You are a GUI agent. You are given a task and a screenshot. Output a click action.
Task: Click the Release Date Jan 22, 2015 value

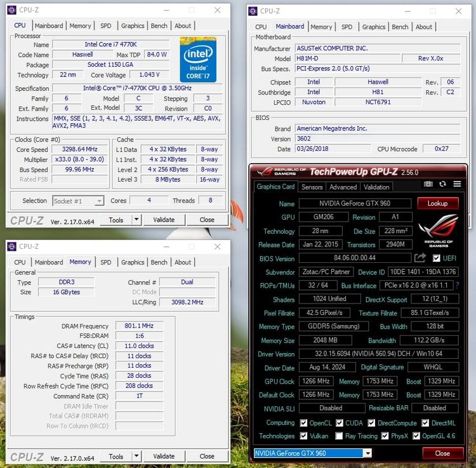click(x=321, y=244)
